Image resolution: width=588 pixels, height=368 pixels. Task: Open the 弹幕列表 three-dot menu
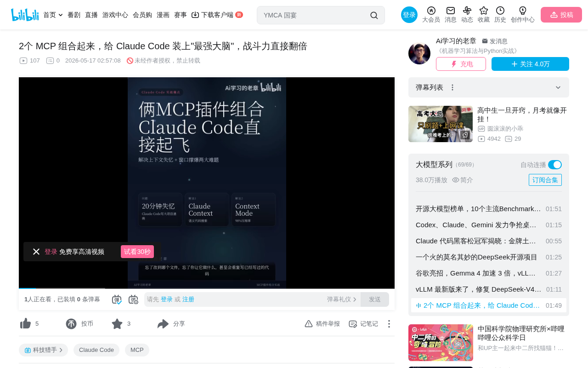pos(452,87)
